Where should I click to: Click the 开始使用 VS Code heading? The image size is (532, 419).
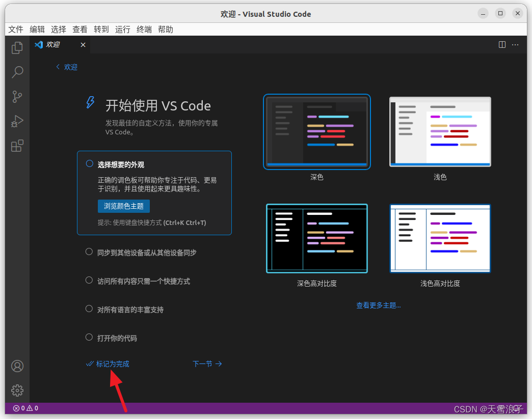pyautogui.click(x=158, y=106)
